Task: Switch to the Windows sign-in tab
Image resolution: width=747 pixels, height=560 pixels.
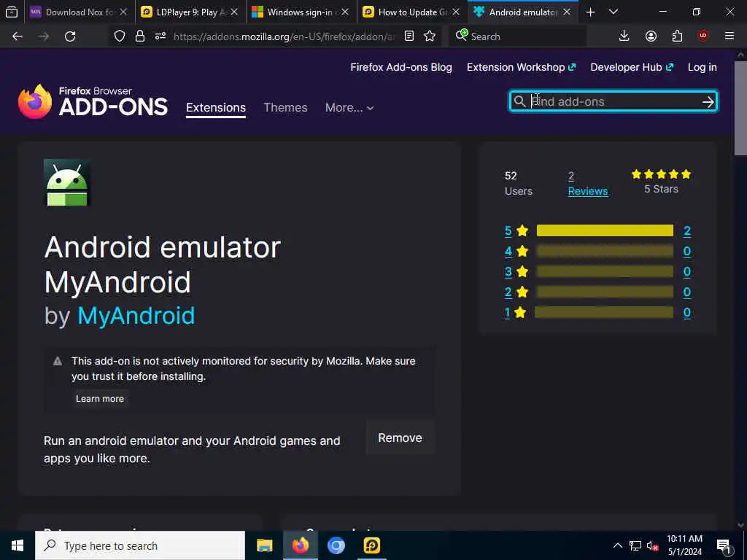Action: (301, 12)
